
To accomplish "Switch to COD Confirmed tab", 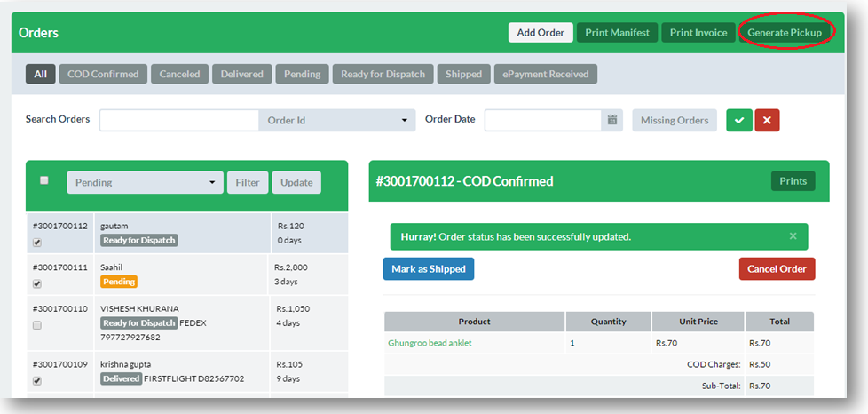I will click(x=103, y=74).
